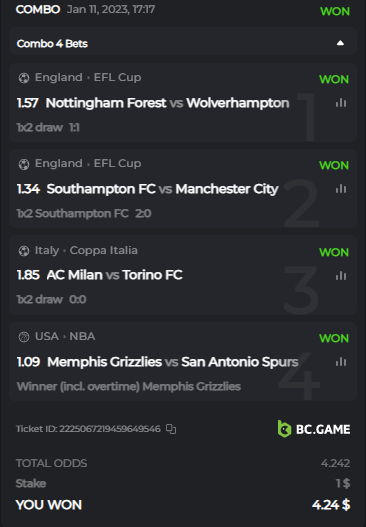Open stats icon for Nottingham Forest match
366x527 pixels.
pyautogui.click(x=341, y=103)
